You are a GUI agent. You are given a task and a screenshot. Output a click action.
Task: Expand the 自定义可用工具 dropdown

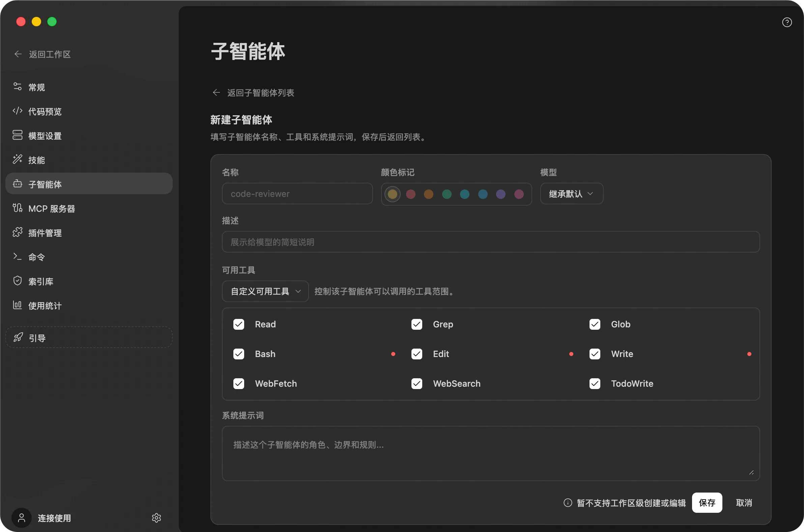tap(265, 291)
